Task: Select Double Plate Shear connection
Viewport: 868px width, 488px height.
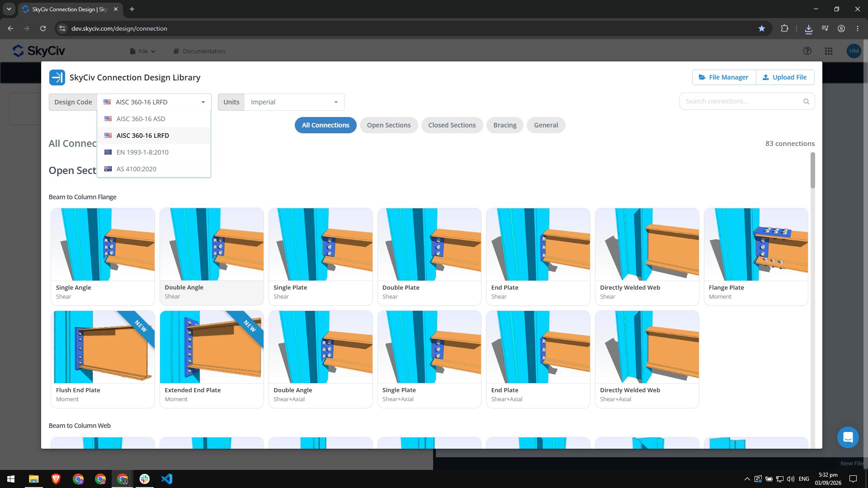Action: pos(429,257)
